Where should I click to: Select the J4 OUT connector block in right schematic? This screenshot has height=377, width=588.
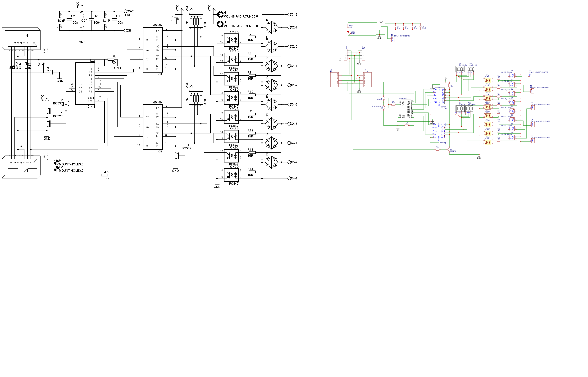pyautogui.click(x=367, y=79)
